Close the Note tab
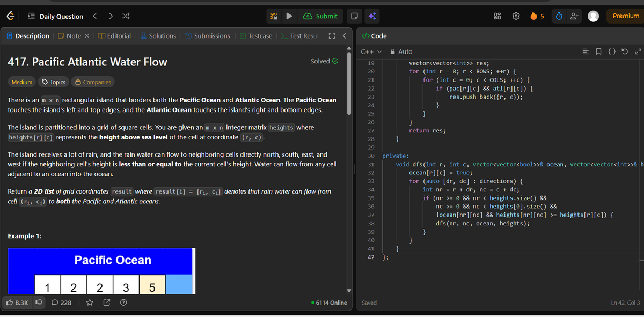 [87, 36]
